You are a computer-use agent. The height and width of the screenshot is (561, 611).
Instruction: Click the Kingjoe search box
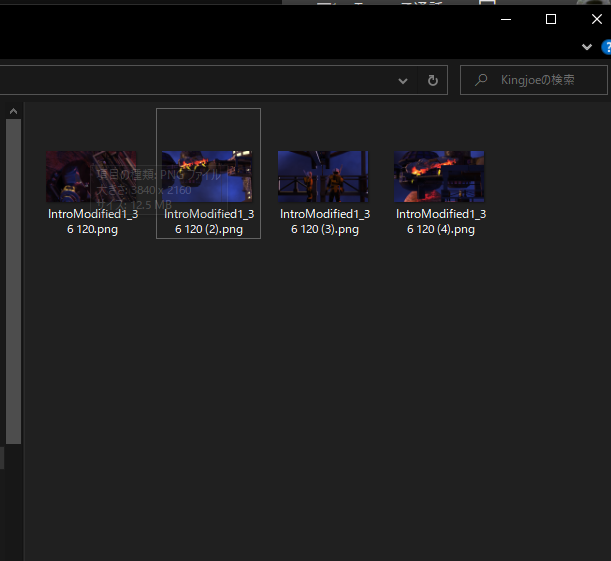click(x=534, y=80)
